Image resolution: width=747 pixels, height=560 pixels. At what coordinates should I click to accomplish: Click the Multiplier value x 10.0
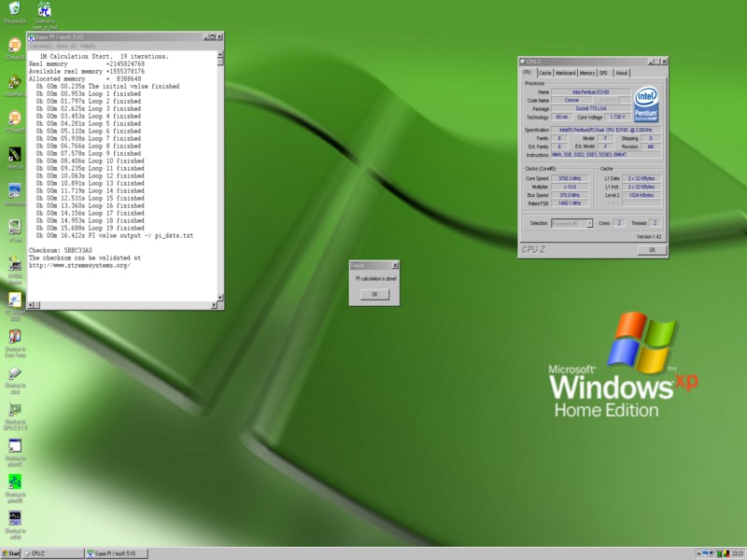(570, 187)
